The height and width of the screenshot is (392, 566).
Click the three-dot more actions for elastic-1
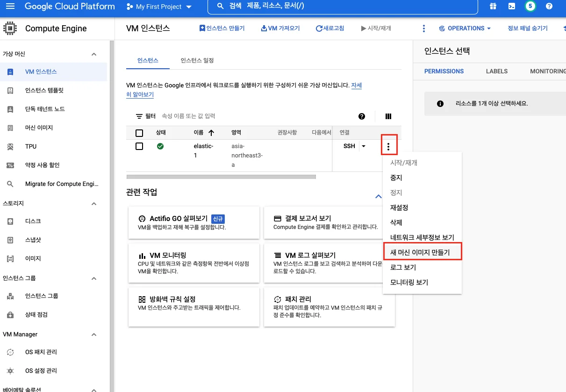pos(388,147)
